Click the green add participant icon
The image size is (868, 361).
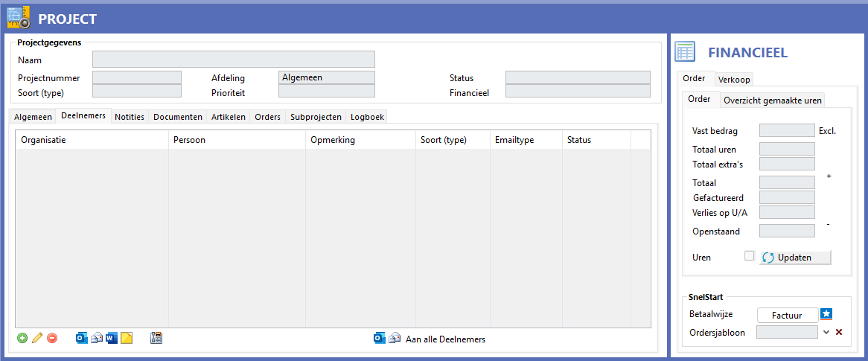pos(22,338)
